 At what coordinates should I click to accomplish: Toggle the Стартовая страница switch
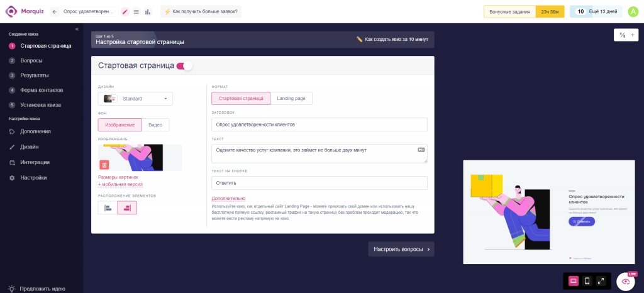tap(184, 66)
